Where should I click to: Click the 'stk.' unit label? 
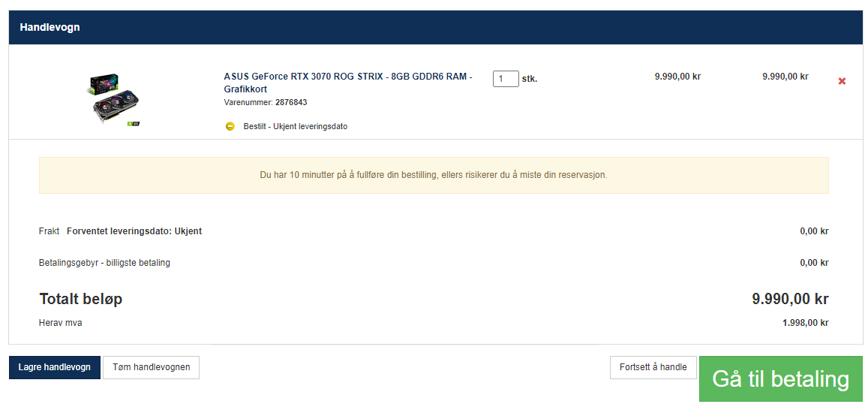tap(530, 79)
